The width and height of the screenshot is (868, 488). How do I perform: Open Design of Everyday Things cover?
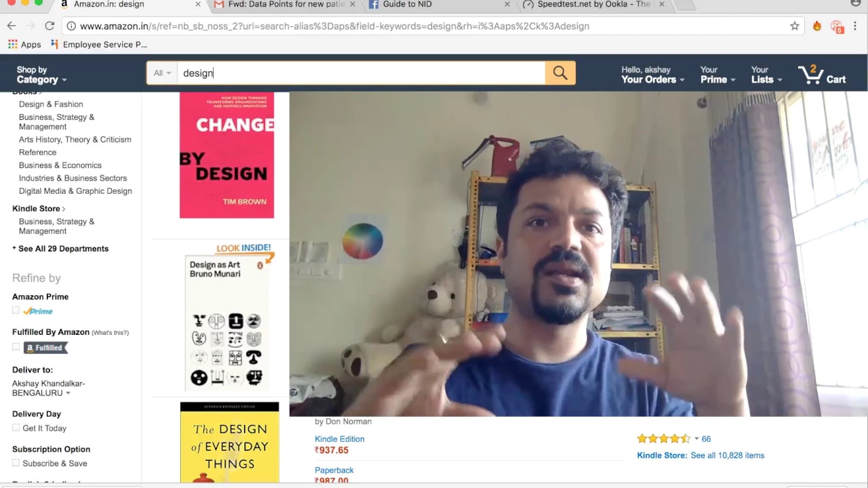(x=229, y=443)
